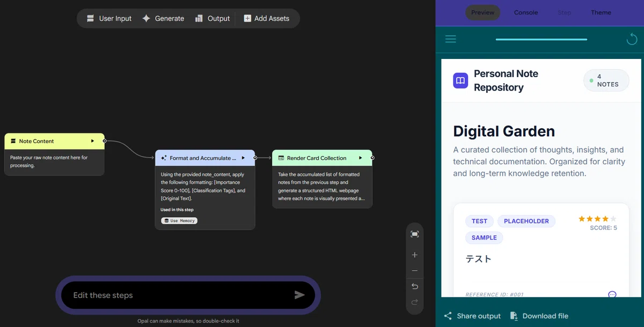Click the Digital Garden heading
The image size is (644, 327).
[504, 131]
